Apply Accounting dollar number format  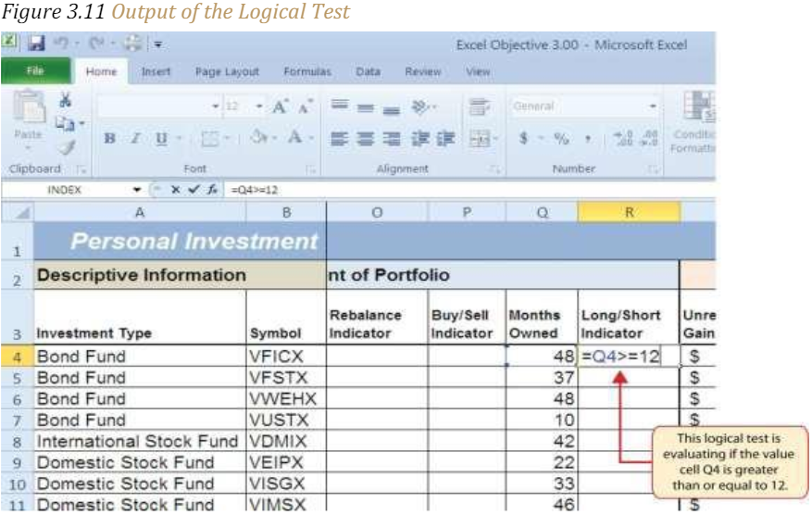(x=523, y=138)
